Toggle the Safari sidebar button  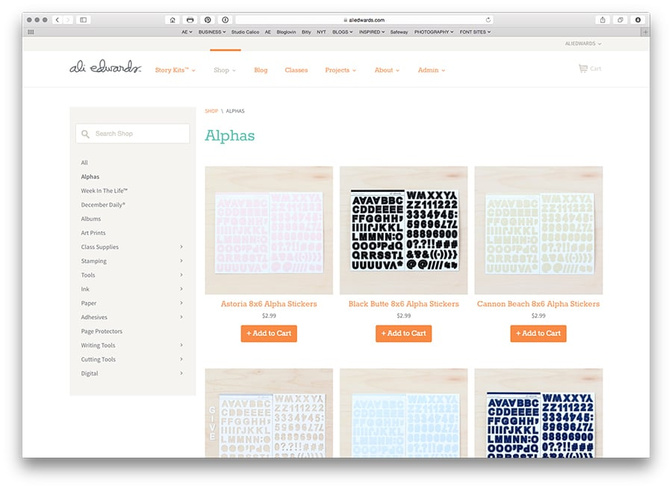click(83, 20)
